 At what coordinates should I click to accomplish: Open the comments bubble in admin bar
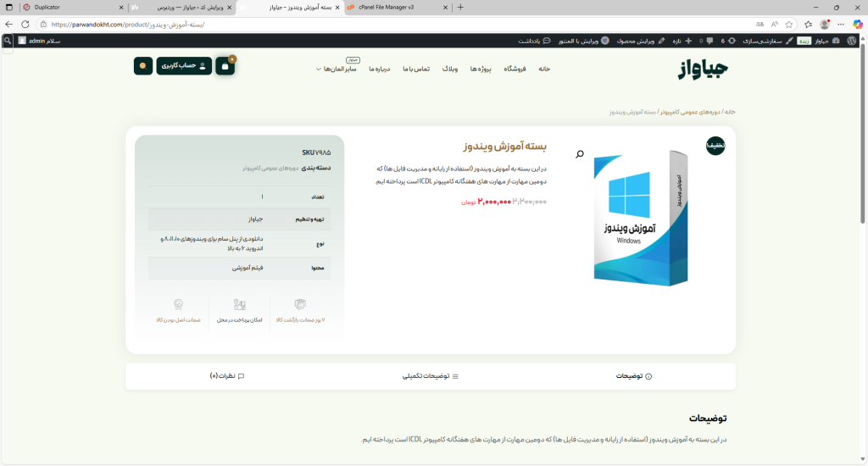[x=710, y=41]
